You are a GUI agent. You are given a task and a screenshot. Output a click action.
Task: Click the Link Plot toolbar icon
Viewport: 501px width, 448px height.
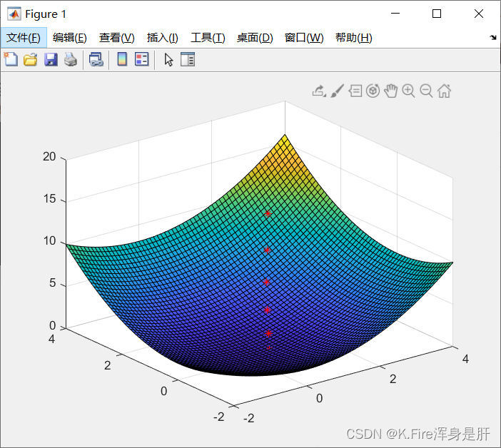[x=96, y=60]
